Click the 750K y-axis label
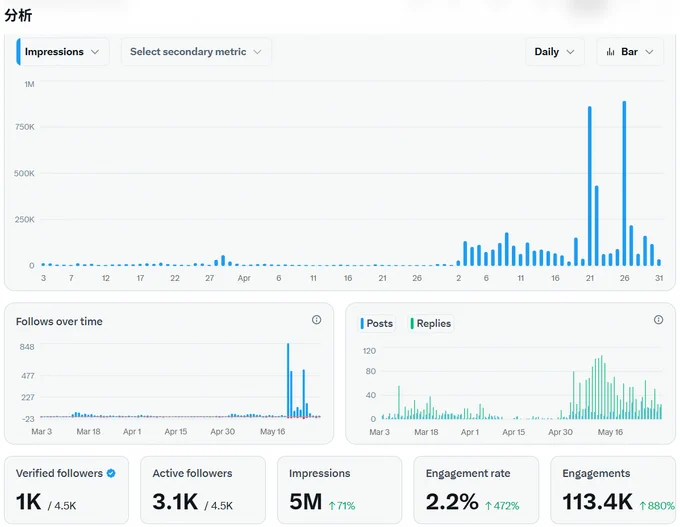This screenshot has height=527, width=680. [x=24, y=127]
